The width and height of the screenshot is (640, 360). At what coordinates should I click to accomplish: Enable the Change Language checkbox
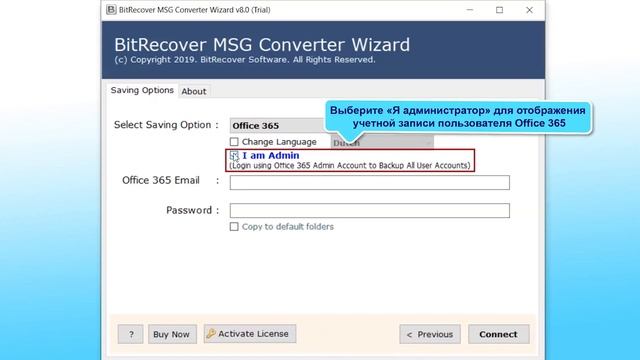coord(234,142)
